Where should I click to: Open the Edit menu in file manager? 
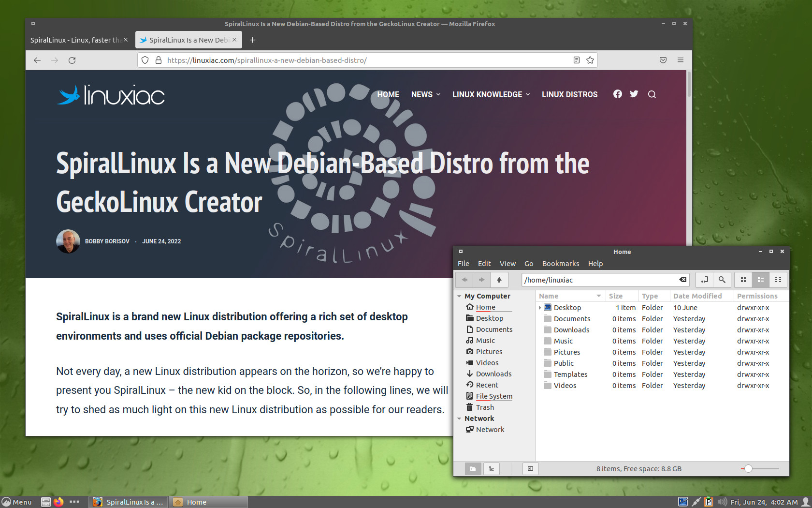(x=484, y=264)
